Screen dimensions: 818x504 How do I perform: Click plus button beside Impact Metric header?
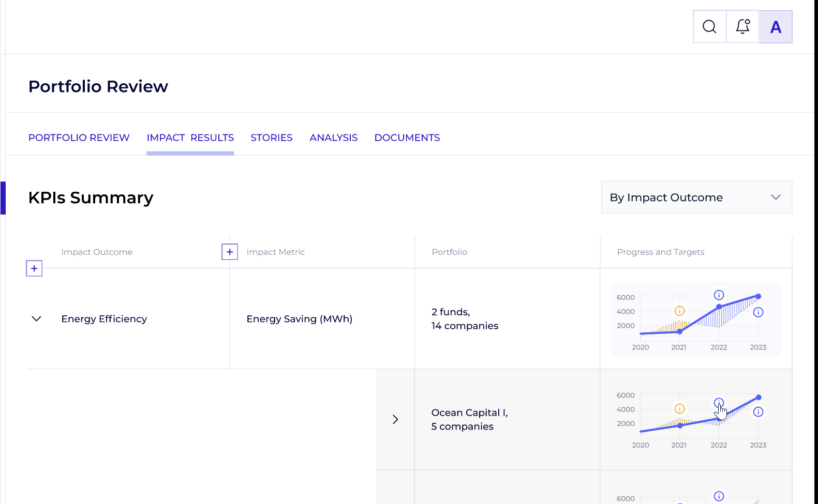coord(230,252)
